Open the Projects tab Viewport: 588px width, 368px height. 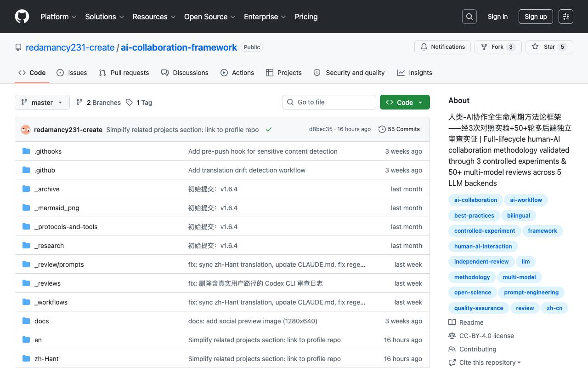284,73
